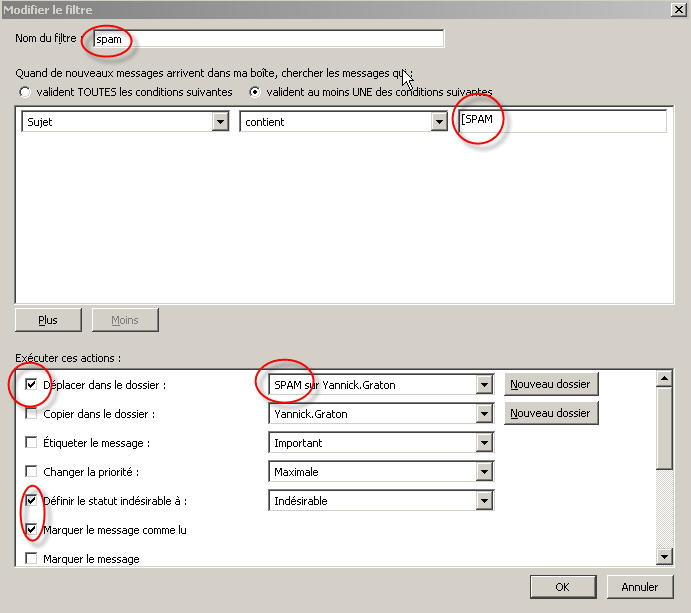Click the Nom du filtre text field
691x613 pixels.
pos(267,39)
